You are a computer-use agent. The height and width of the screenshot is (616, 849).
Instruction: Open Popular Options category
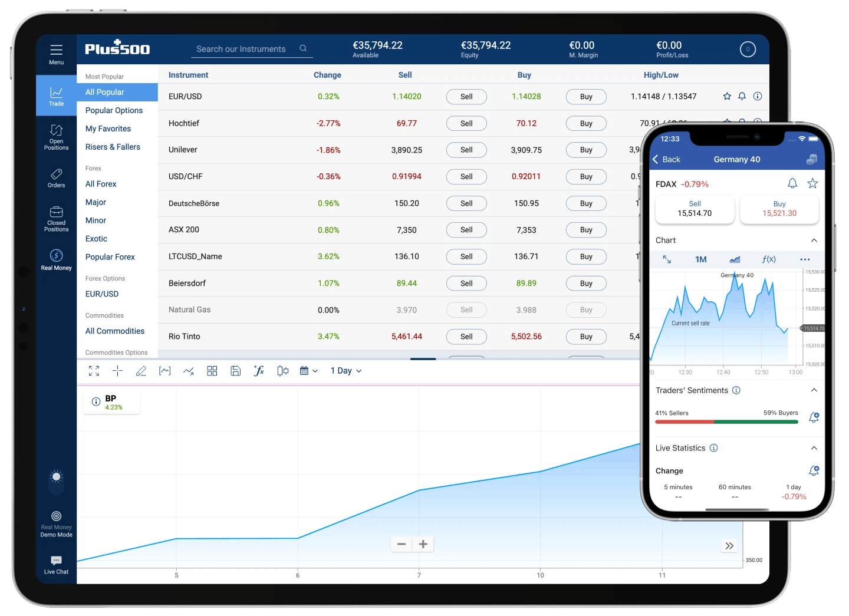pyautogui.click(x=114, y=110)
